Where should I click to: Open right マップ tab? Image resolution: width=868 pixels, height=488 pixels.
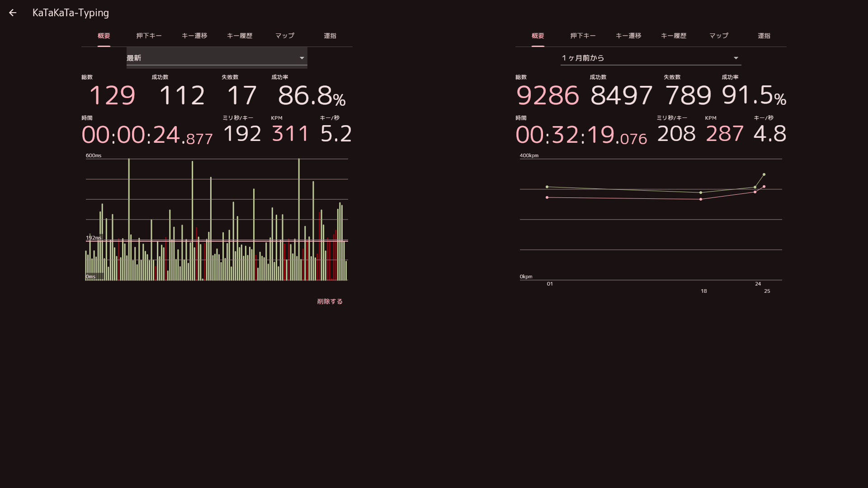[x=719, y=36]
